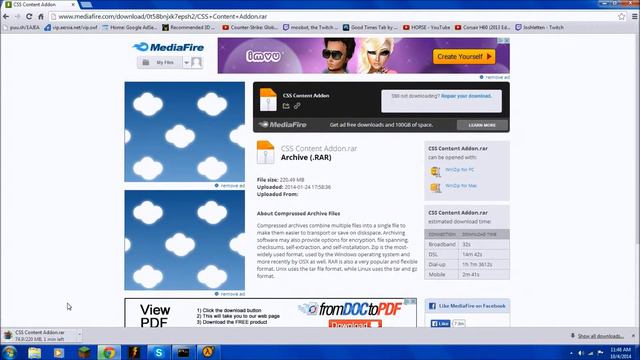The width and height of the screenshot is (640, 360).
Task: Open the Corsair H80 bookmark
Action: point(482,27)
